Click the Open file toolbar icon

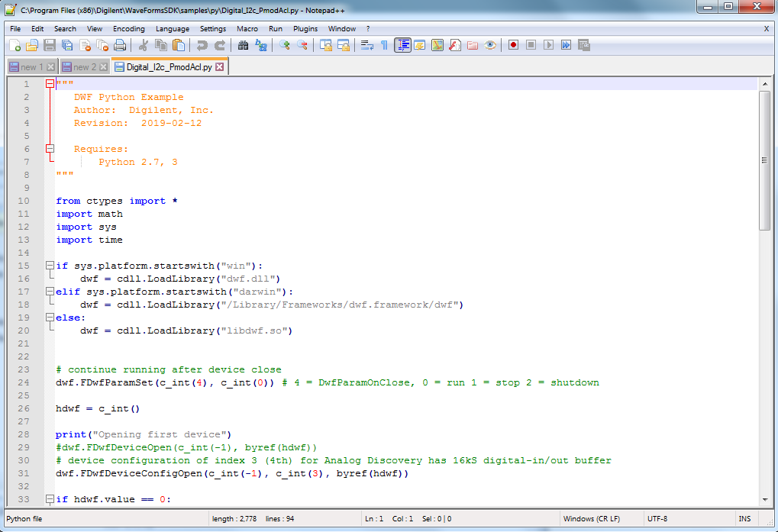pos(32,46)
